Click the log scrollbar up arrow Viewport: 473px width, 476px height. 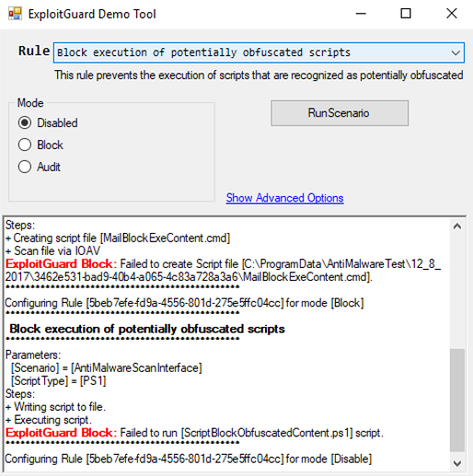tap(457, 226)
